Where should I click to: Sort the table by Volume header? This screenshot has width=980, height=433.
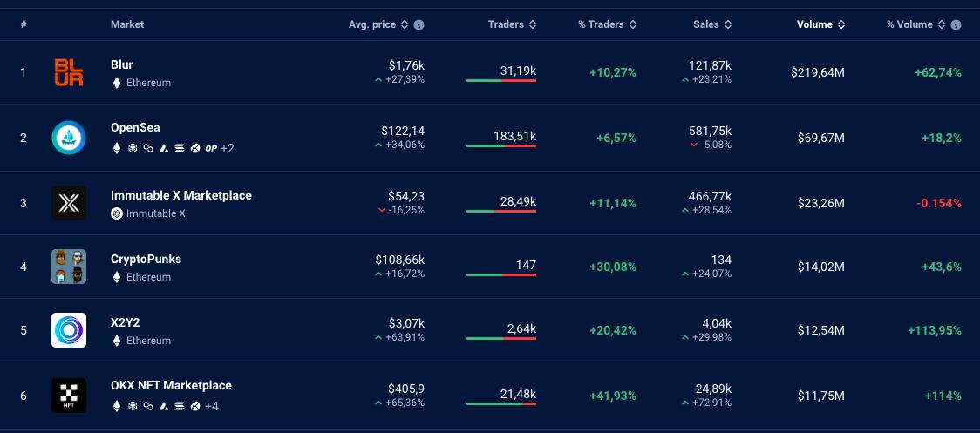820,24
